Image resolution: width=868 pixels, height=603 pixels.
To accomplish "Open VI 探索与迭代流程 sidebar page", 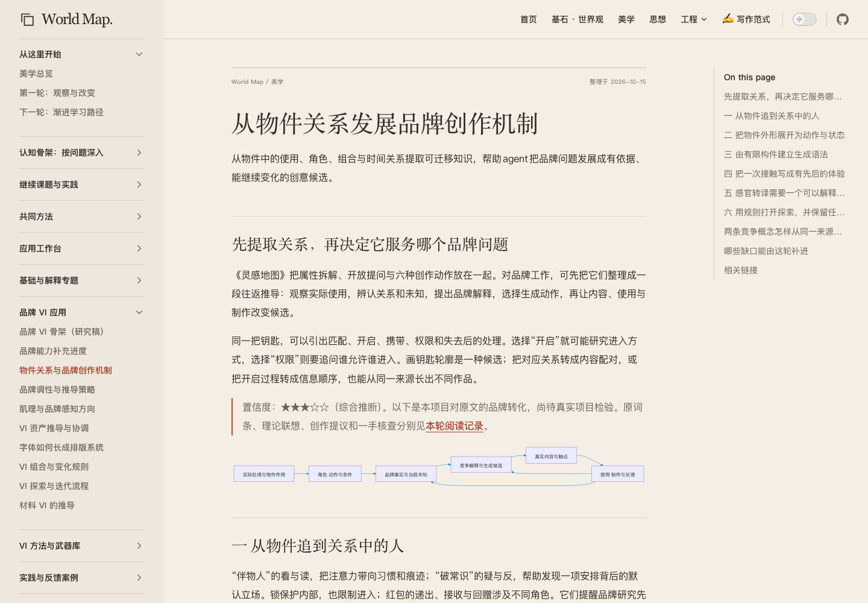I will (54, 486).
